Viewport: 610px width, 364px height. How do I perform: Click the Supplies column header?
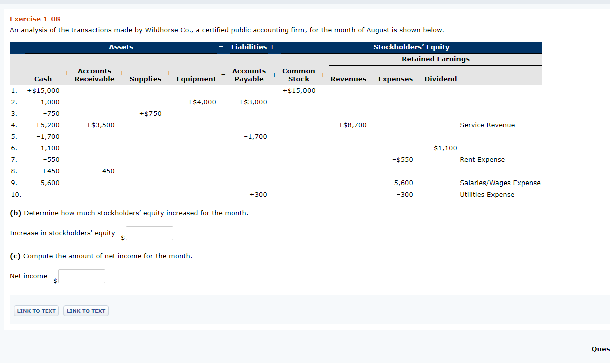pos(145,79)
